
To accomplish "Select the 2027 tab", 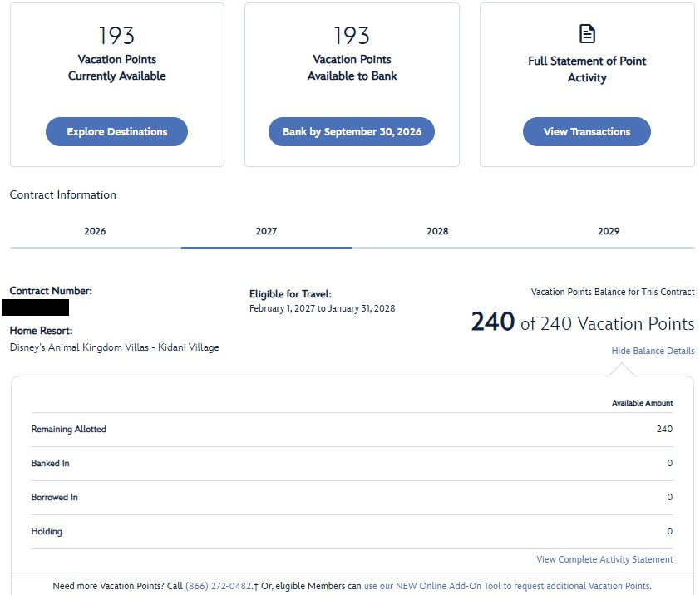I will coord(266,231).
